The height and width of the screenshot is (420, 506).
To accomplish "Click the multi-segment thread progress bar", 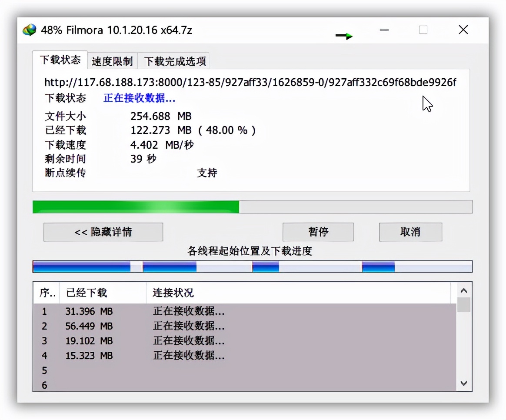I will coord(252,267).
